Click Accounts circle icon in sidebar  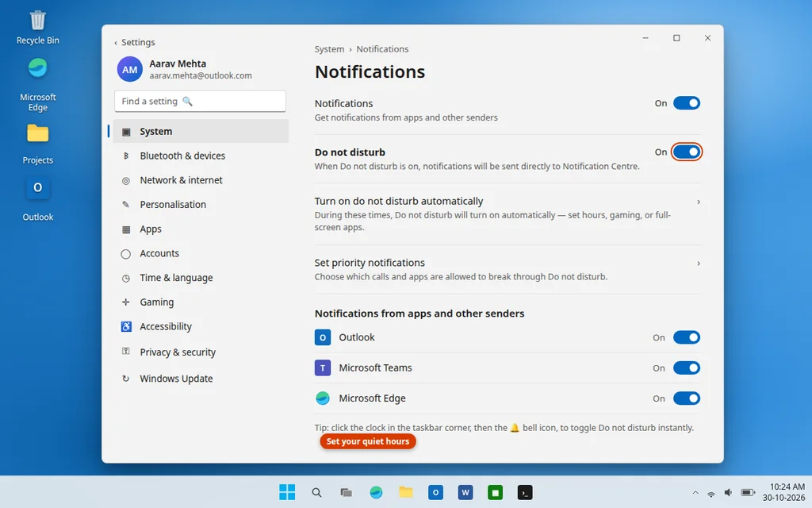pos(126,254)
